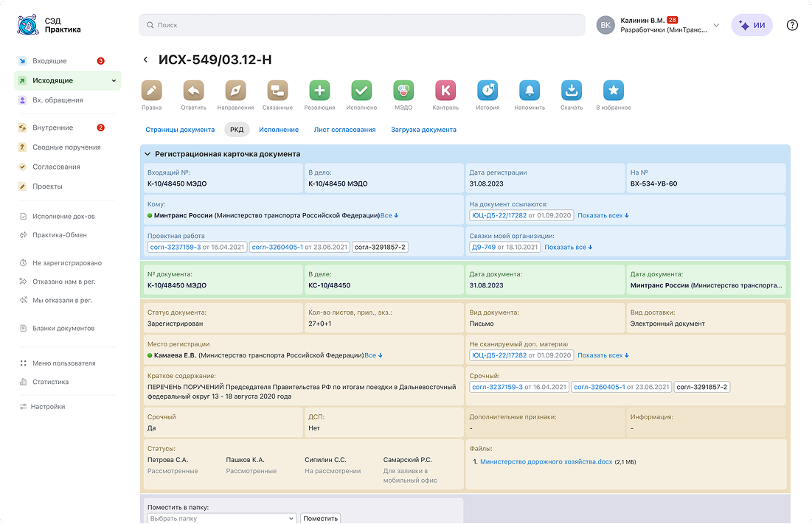Add a resolution with Резолюция plus icon

pyautogui.click(x=319, y=91)
